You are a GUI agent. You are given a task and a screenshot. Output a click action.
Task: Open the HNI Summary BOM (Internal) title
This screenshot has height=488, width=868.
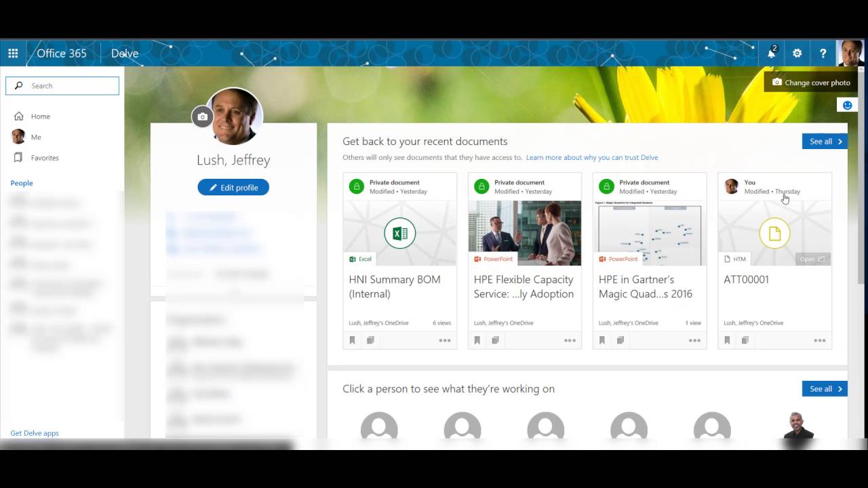(395, 287)
